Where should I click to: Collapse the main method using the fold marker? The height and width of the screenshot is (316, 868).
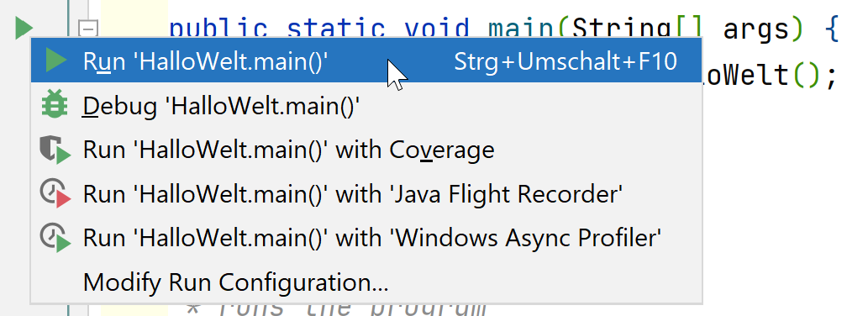(x=88, y=29)
